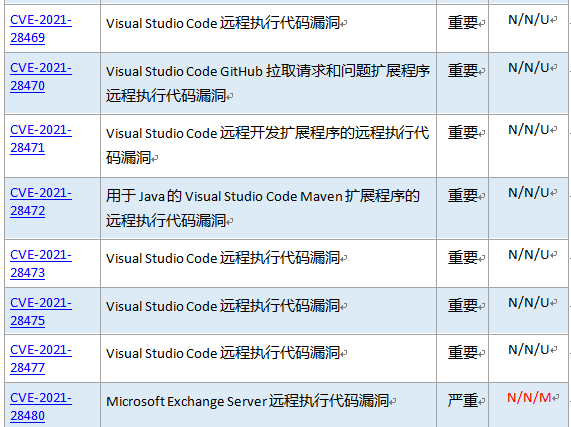Click N/N/U in the CVE-2021-28472 row
The height and width of the screenshot is (427, 571).
[528, 193]
